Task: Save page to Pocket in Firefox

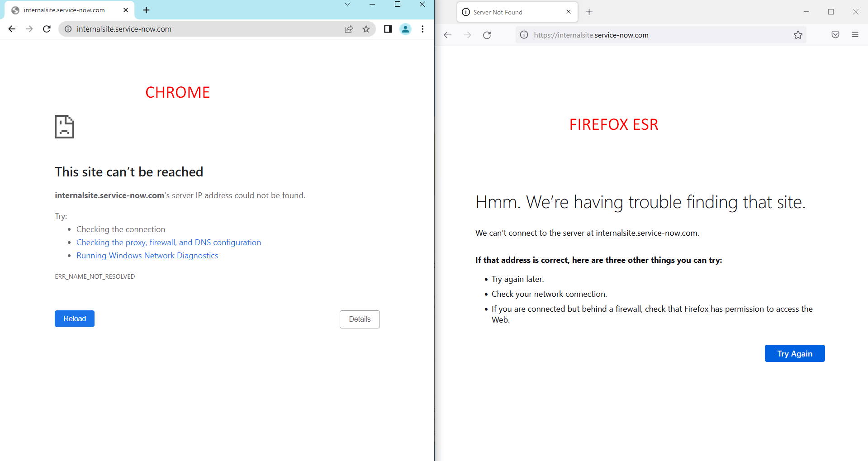Action: click(835, 34)
